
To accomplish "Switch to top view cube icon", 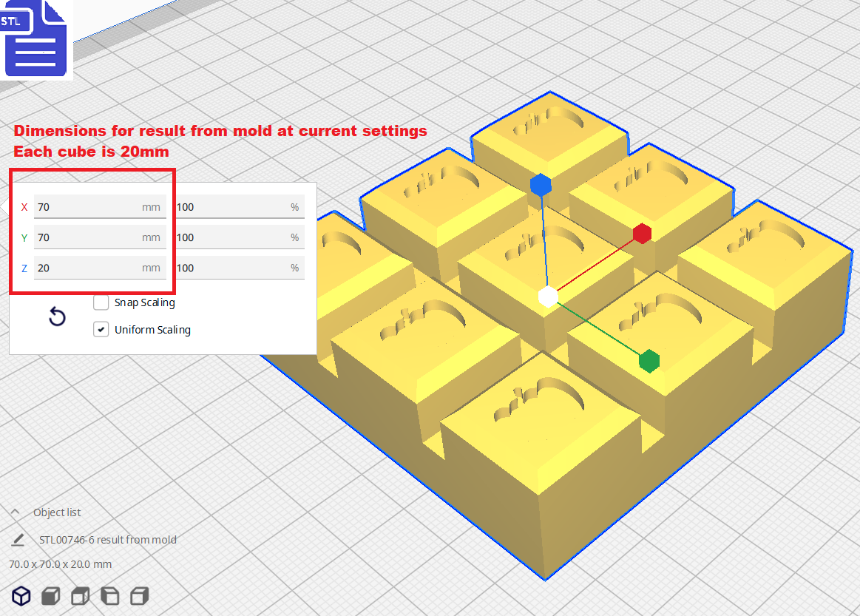I will pyautogui.click(x=81, y=596).
